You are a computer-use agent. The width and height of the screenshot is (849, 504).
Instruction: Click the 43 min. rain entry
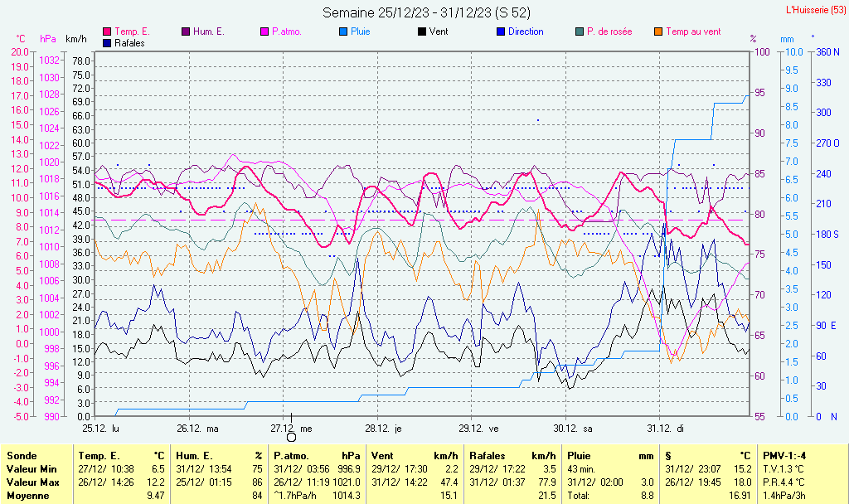pyautogui.click(x=581, y=469)
